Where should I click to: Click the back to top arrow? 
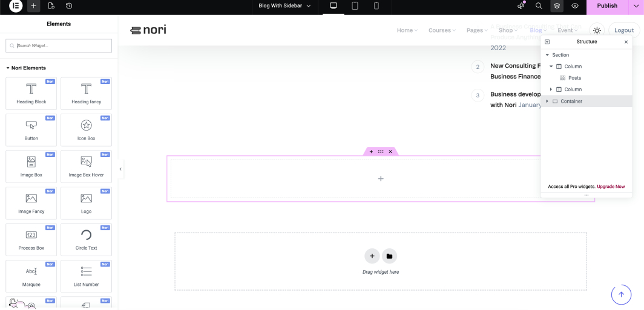pyautogui.click(x=621, y=294)
